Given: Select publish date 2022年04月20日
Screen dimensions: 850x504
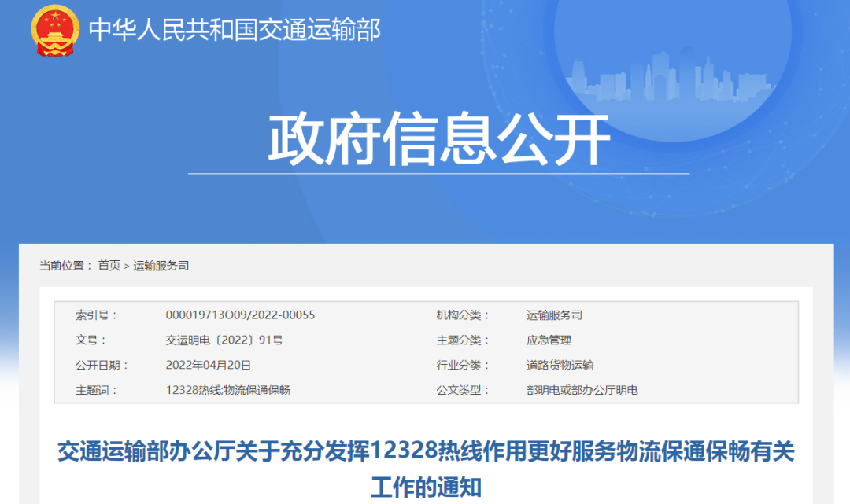Looking at the screenshot, I should tap(208, 366).
